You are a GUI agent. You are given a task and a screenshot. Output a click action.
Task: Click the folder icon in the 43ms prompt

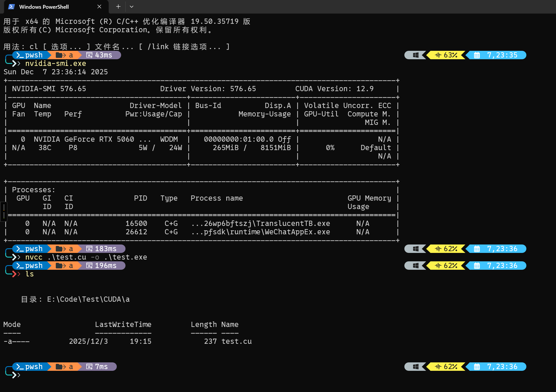(x=60, y=55)
